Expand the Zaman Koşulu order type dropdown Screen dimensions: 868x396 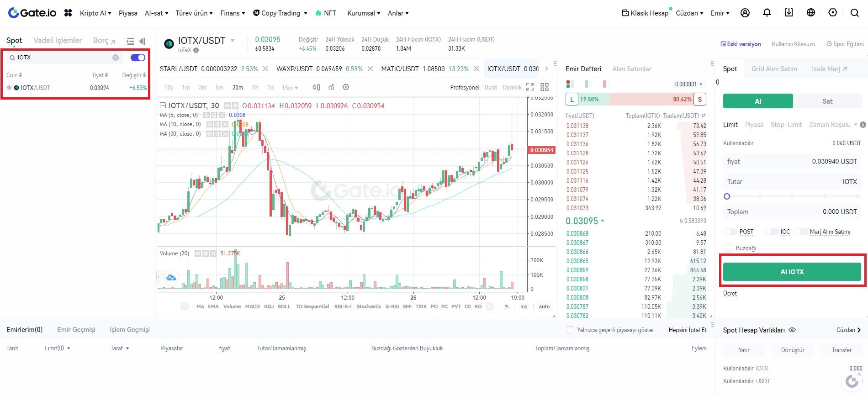(x=833, y=125)
